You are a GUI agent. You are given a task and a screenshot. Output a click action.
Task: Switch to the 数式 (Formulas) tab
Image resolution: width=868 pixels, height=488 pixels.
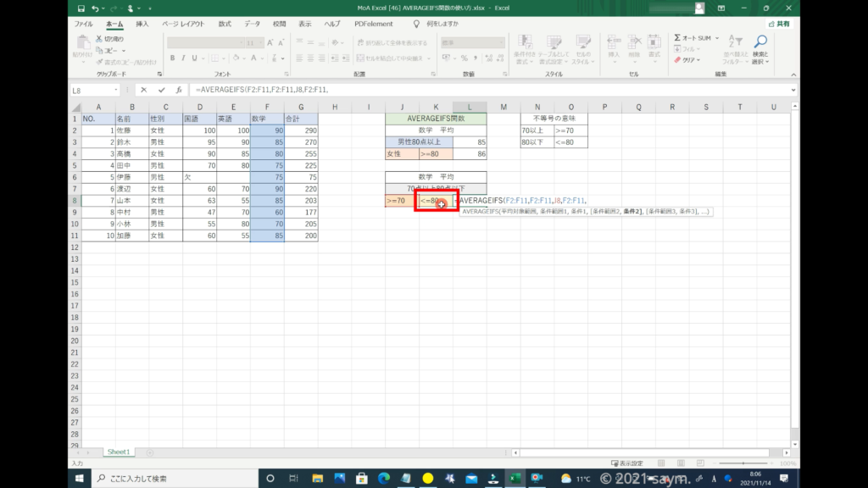click(x=224, y=24)
